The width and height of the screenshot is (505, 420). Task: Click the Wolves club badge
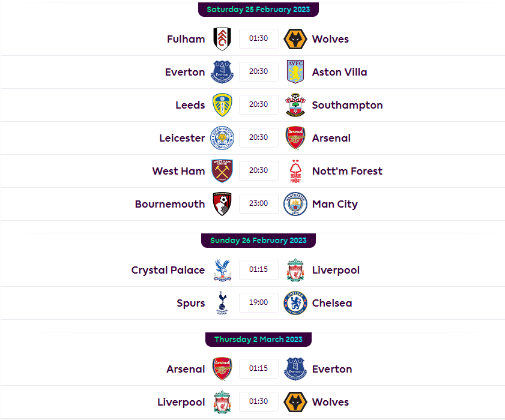click(x=295, y=38)
